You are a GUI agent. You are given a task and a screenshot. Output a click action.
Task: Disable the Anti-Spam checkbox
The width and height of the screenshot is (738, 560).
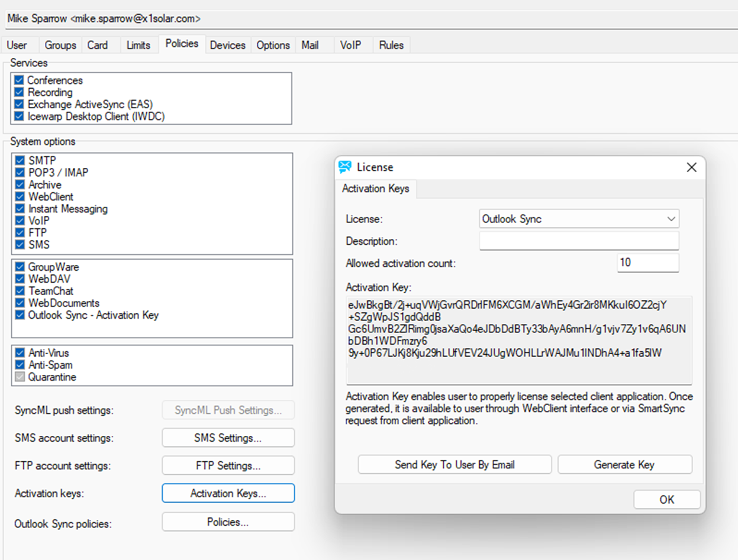click(20, 365)
